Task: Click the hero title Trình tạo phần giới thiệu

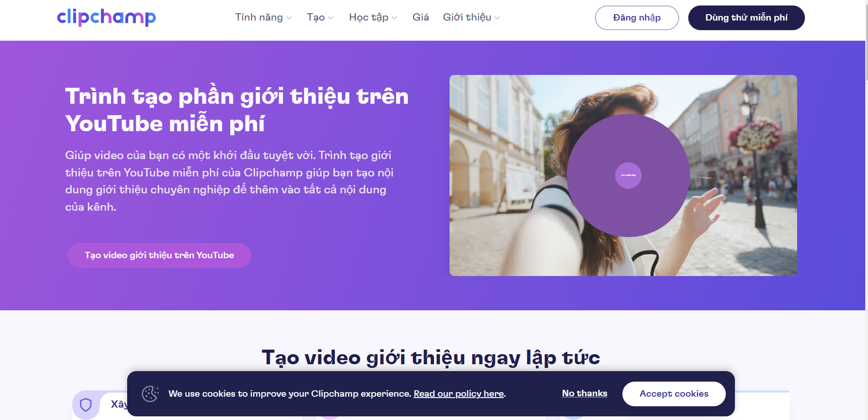Action: 237,110
